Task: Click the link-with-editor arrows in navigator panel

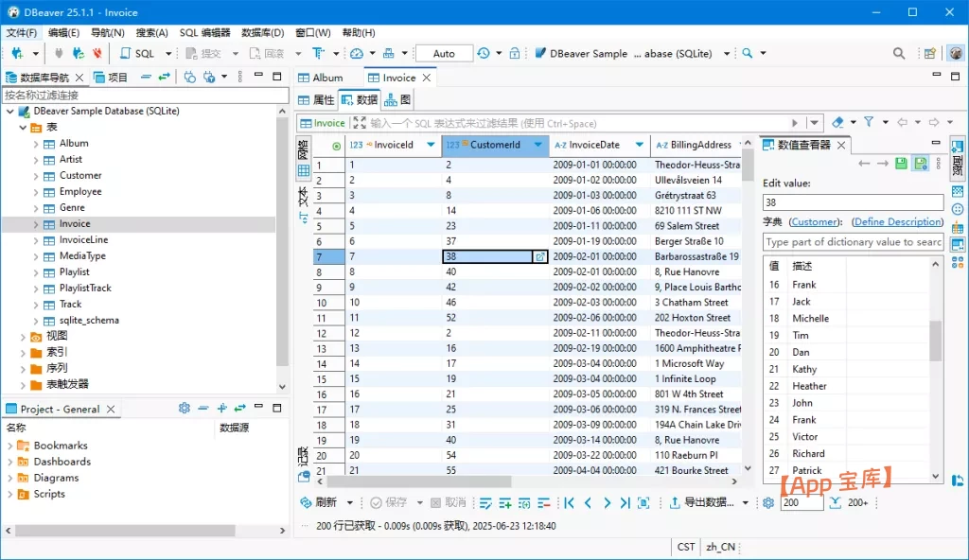Action: [165, 78]
